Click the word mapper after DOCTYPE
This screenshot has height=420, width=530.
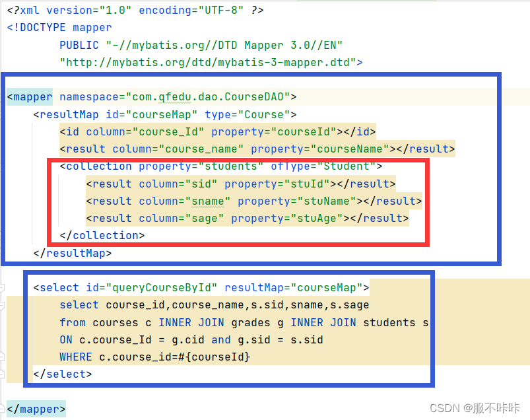click(x=92, y=28)
